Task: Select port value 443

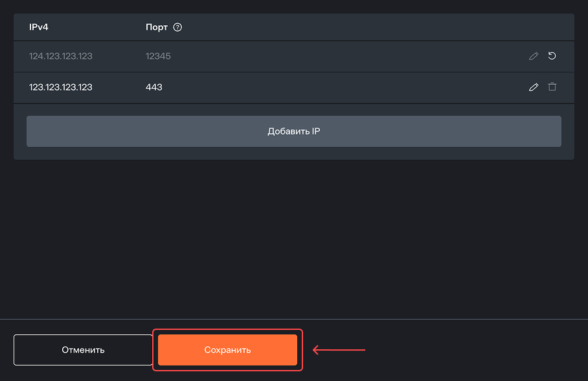Action: pyautogui.click(x=154, y=87)
